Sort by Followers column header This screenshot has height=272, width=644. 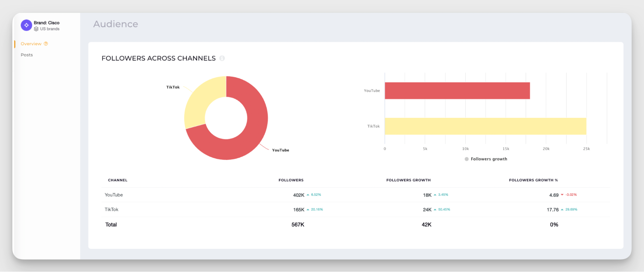291,180
